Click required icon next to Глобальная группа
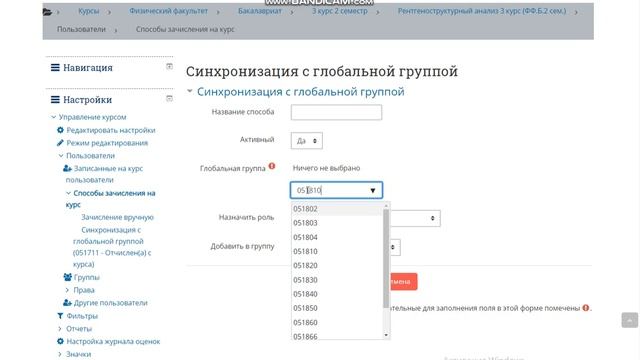The image size is (640, 360). click(x=272, y=166)
